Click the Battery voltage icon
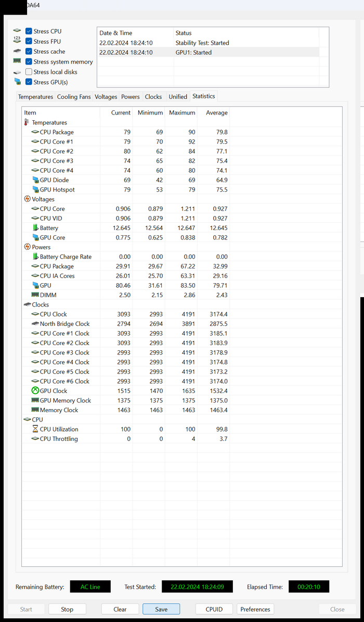 click(35, 228)
